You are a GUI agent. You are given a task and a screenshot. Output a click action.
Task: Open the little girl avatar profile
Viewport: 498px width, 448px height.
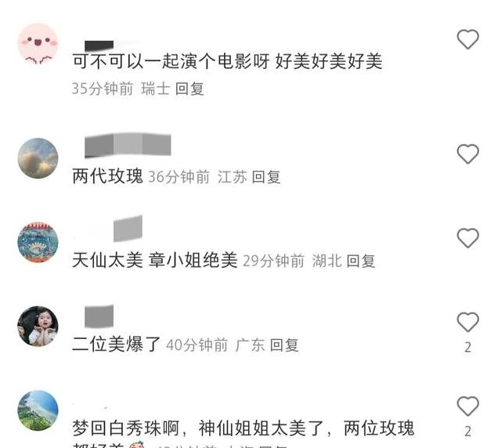(38, 327)
